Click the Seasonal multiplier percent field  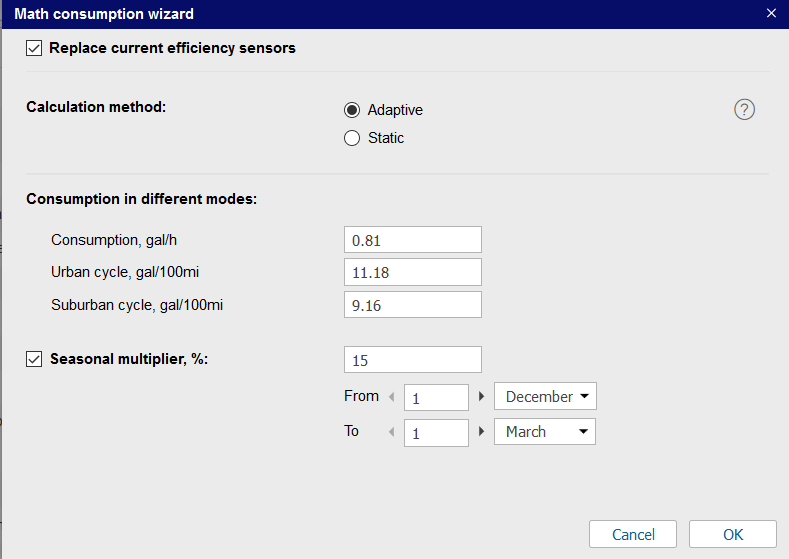coord(412,360)
